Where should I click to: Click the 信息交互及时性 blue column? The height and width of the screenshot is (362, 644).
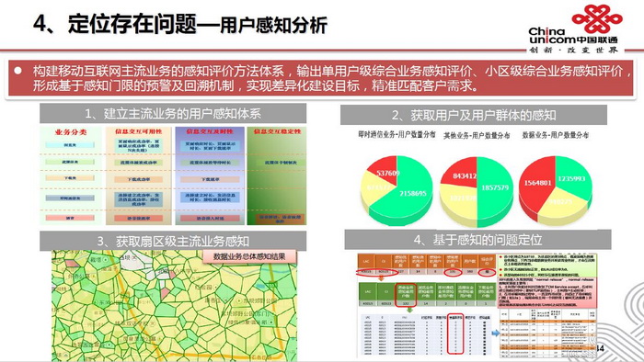click(210, 175)
